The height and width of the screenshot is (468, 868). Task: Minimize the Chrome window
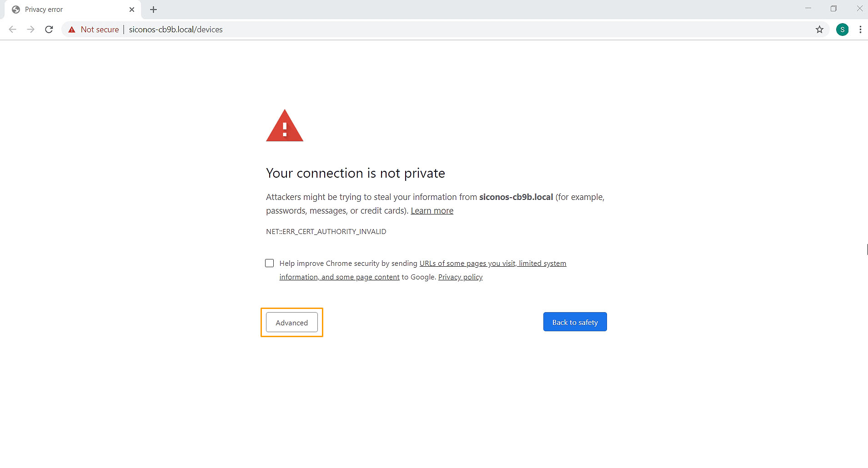(808, 9)
